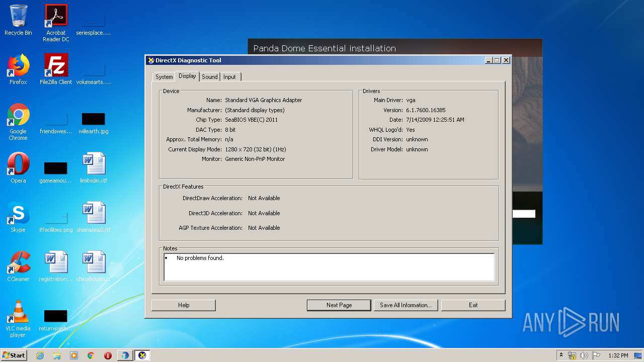Click Direct3D Acceleration Not Available status
Image resolution: width=644 pixels, height=362 pixels.
point(264,213)
